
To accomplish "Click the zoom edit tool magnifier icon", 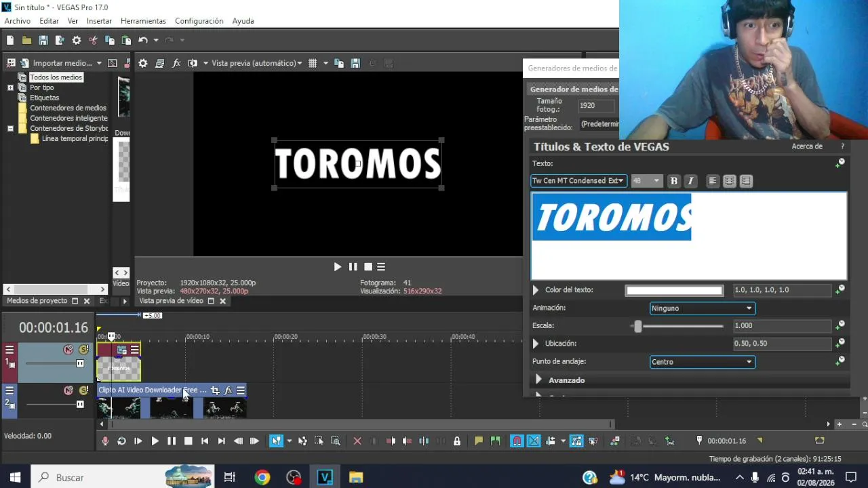I will pos(336,441).
